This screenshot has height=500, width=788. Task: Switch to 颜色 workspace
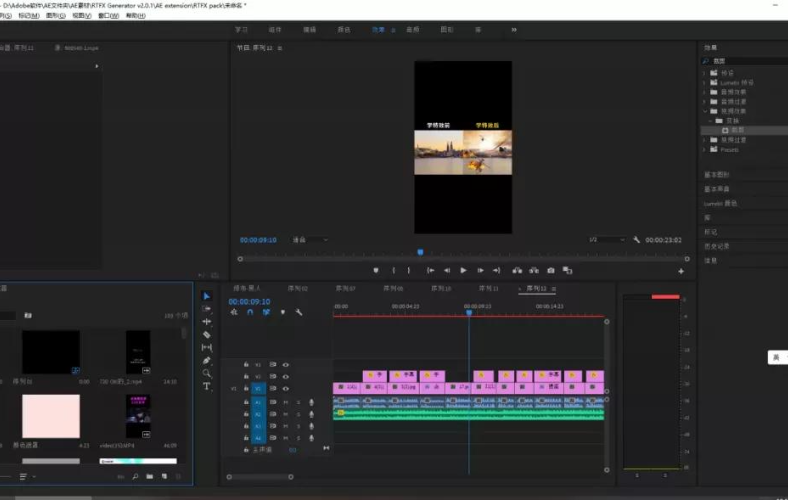click(344, 30)
